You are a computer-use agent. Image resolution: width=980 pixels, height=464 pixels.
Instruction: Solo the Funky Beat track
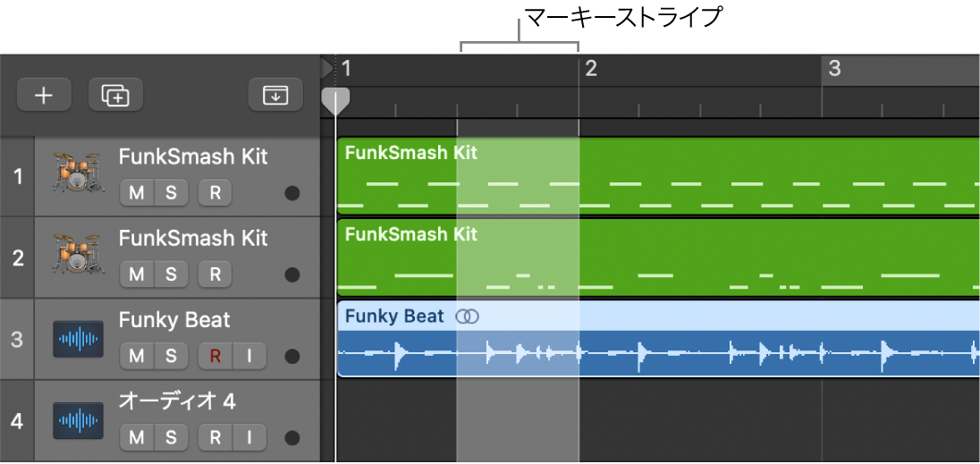coord(171,356)
